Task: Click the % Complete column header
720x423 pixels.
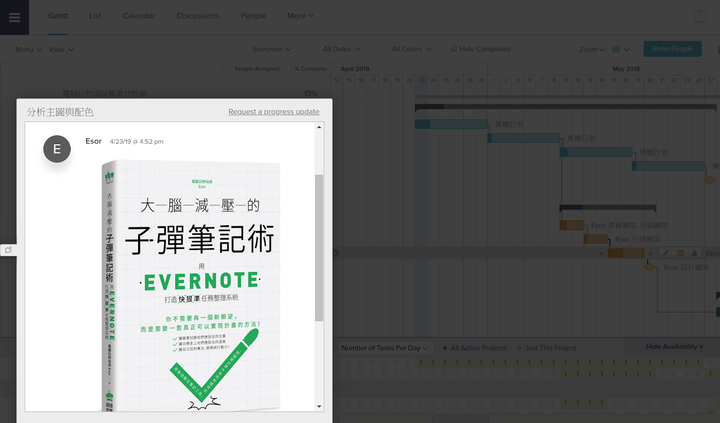Action: (x=310, y=69)
